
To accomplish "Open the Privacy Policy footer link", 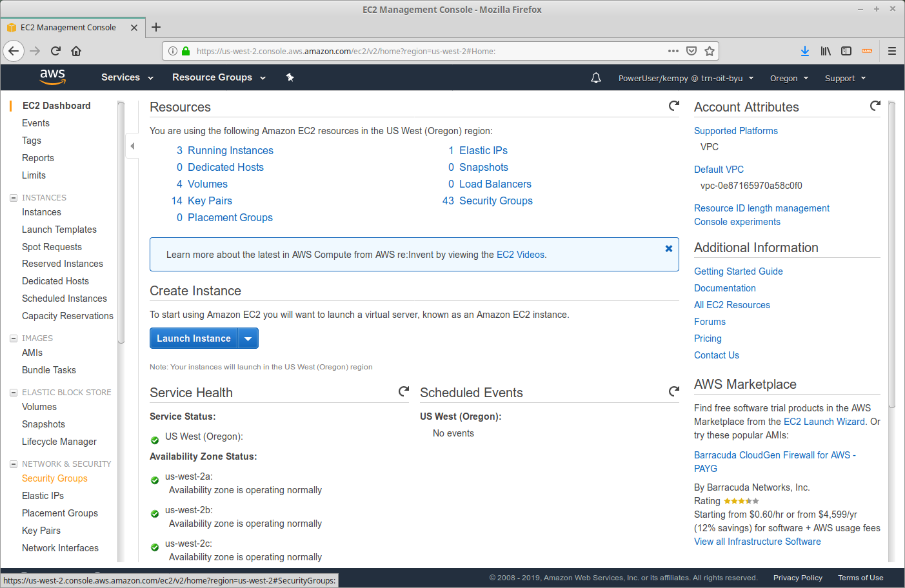I will tap(798, 578).
